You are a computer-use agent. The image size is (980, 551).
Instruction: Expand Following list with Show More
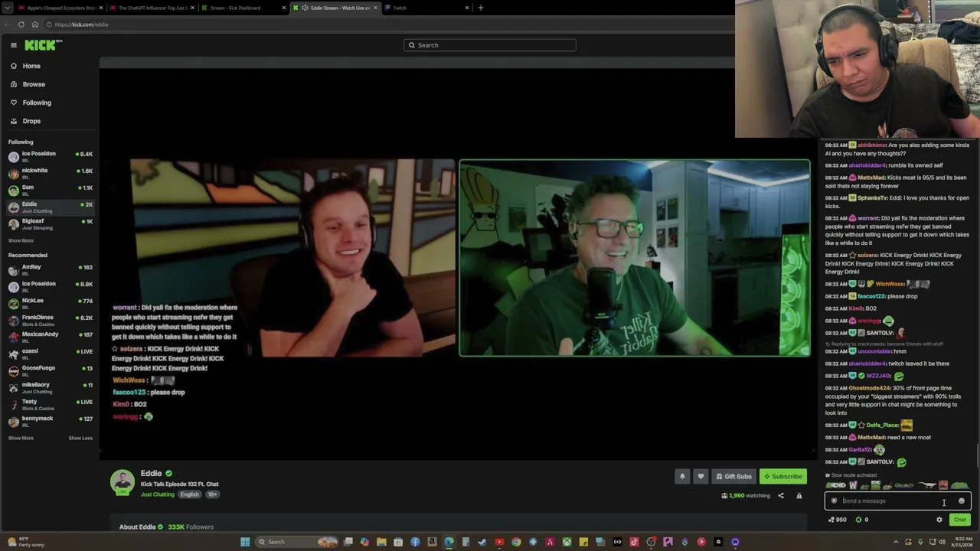21,240
